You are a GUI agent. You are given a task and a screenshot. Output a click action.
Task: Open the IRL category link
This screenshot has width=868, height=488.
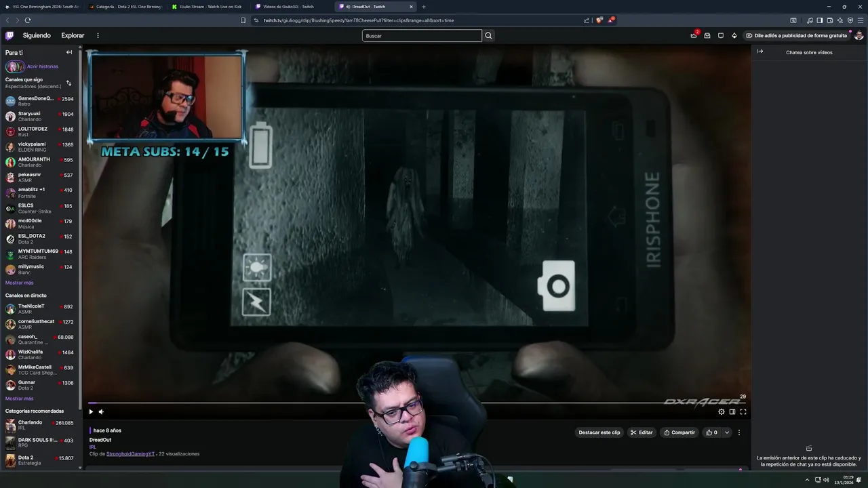(x=93, y=447)
